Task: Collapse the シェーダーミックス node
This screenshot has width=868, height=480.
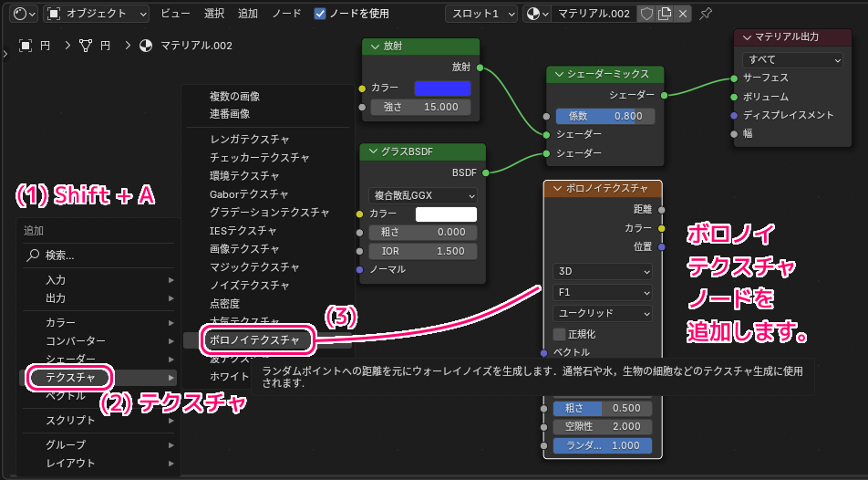Action: pyautogui.click(x=559, y=74)
